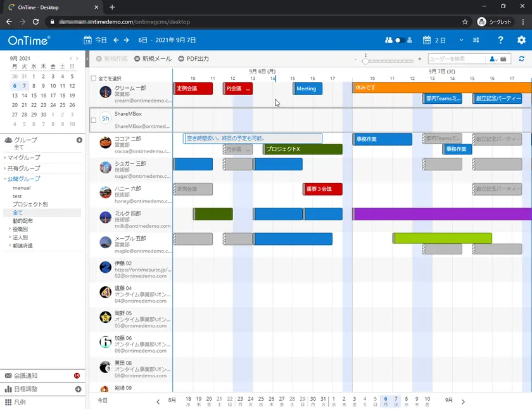The image size is (532, 409).
Task: Click the help question mark icon
Action: (x=500, y=40)
